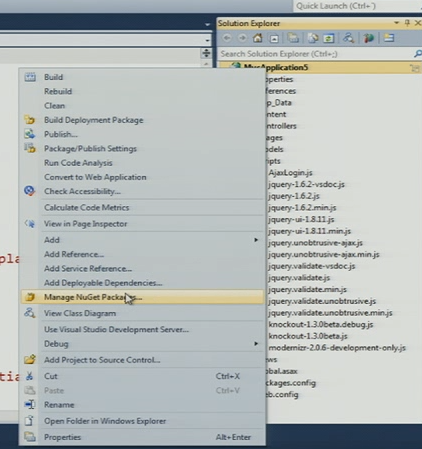This screenshot has height=449, width=422.
Task: Click the View Class Diagram toolbar icon
Action: pos(348,38)
